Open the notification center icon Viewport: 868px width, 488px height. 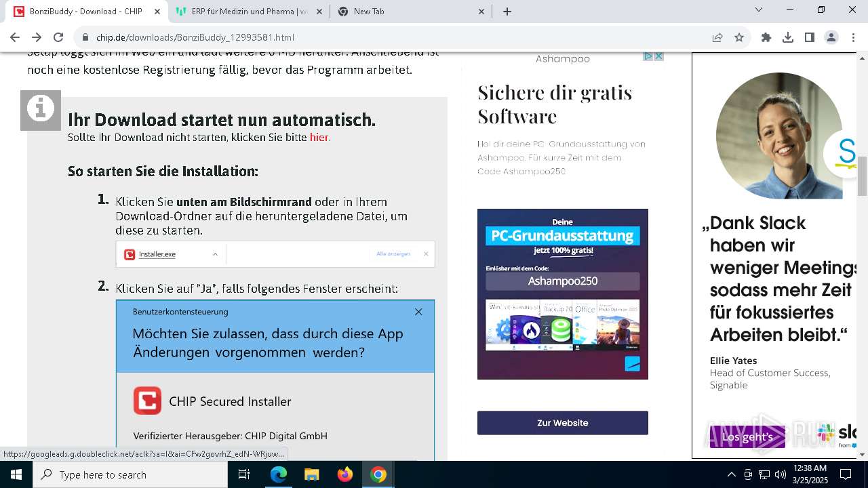pyautogui.click(x=846, y=474)
